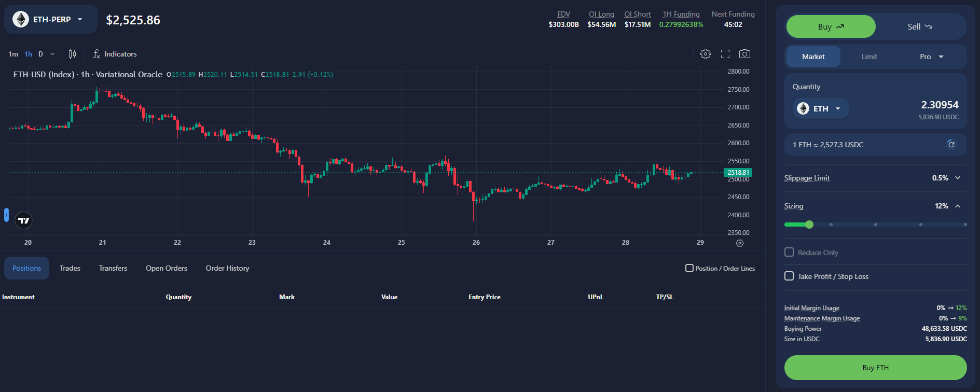
Task: Enable the Reduce Only checkbox
Action: [789, 252]
